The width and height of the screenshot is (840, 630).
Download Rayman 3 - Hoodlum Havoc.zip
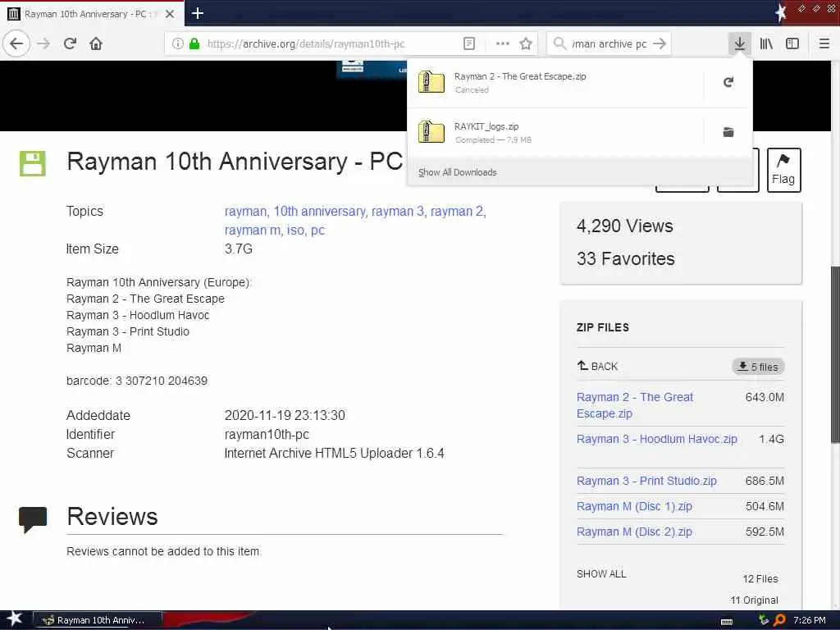tap(657, 439)
